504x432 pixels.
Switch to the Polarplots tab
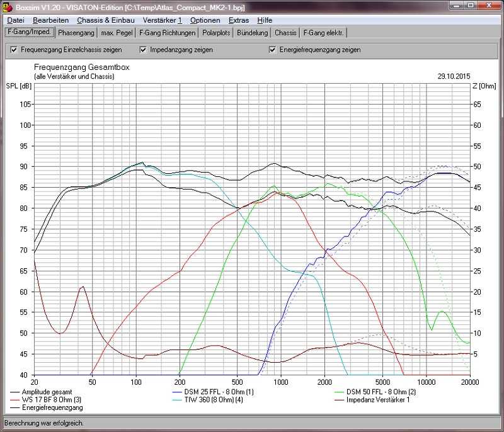216,33
